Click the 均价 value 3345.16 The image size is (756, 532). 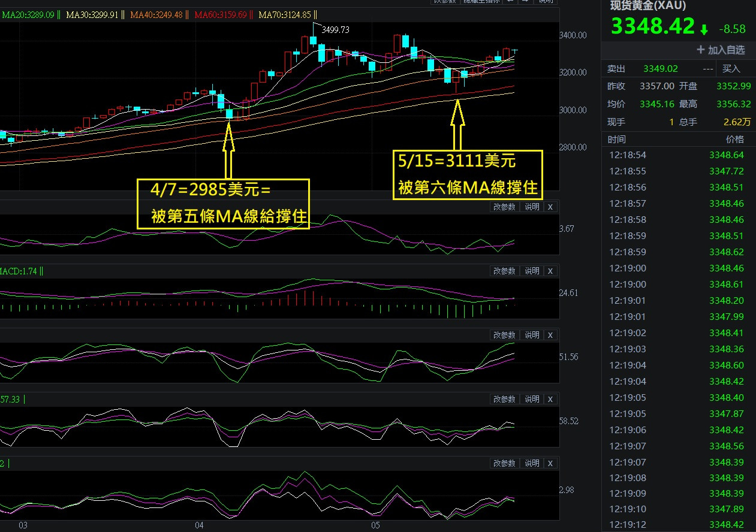tap(657, 104)
